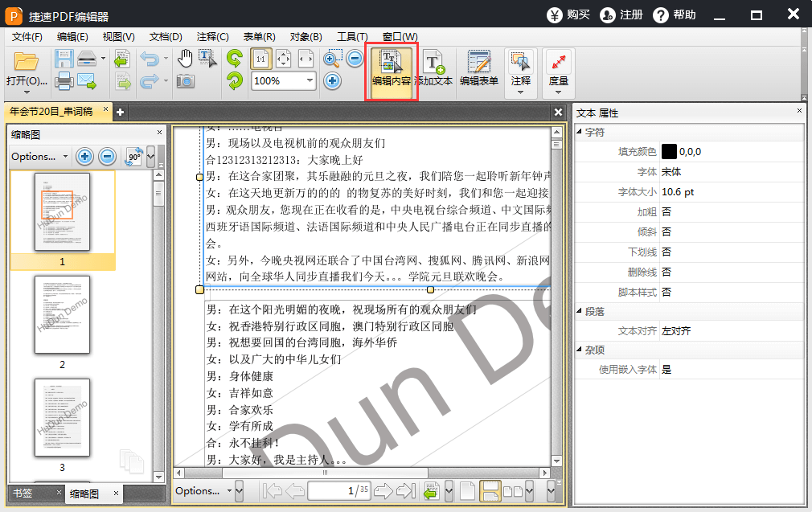The height and width of the screenshot is (512, 812).
Task: Jump to last page arrow
Action: click(406, 490)
